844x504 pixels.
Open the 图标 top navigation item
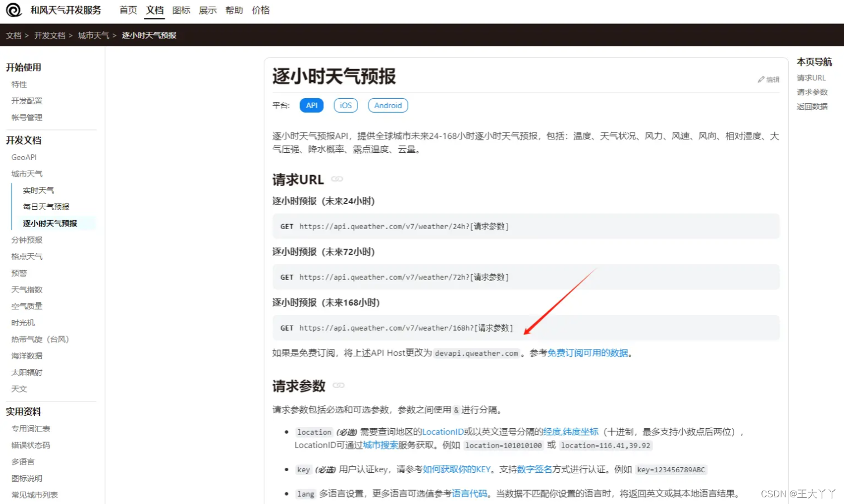(x=181, y=10)
